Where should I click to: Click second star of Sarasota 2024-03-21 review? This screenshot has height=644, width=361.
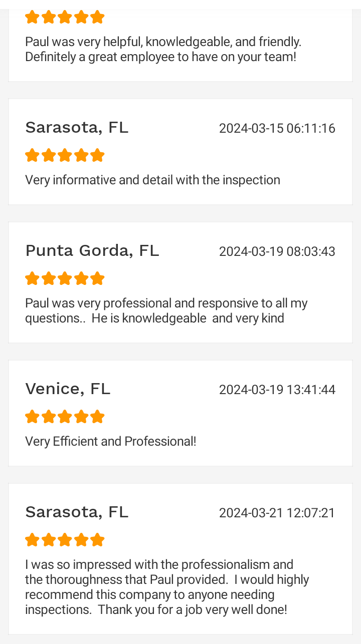(x=49, y=540)
